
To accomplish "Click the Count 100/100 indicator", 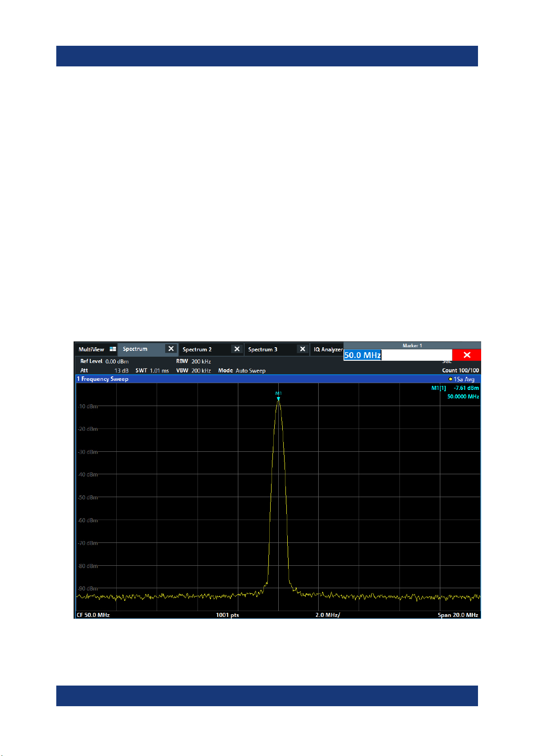I will click(460, 370).
